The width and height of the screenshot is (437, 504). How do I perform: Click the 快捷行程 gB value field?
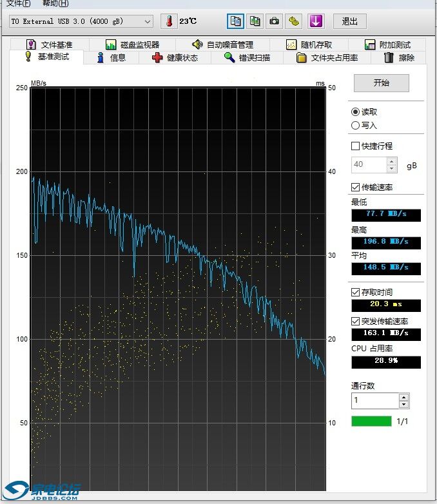pos(369,165)
